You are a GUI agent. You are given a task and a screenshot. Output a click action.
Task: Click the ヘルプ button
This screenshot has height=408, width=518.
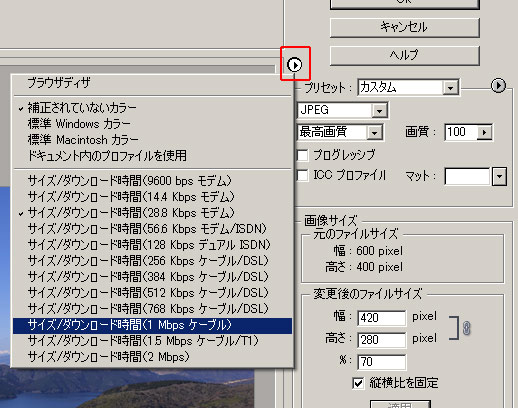(405, 55)
